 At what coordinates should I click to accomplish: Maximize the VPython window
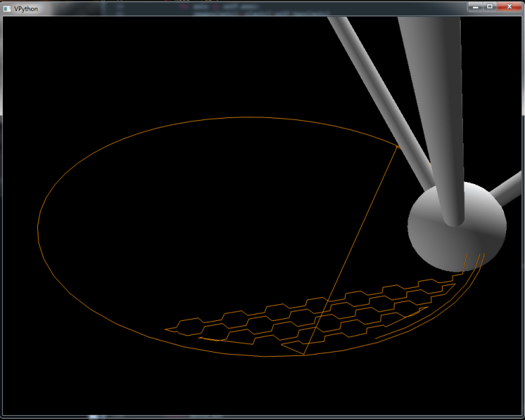coord(489,6)
